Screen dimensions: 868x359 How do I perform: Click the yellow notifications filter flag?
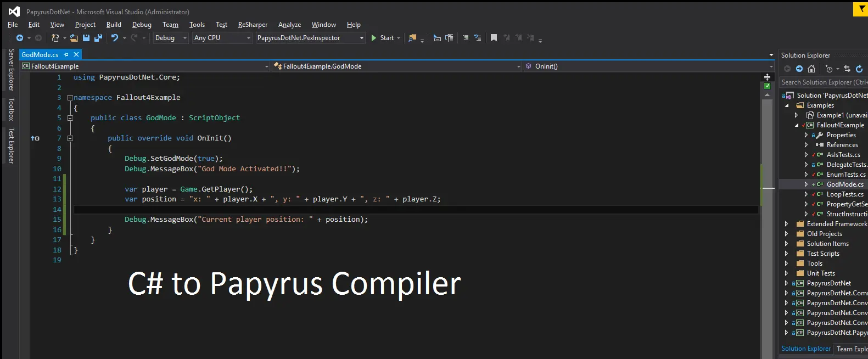pos(861,9)
